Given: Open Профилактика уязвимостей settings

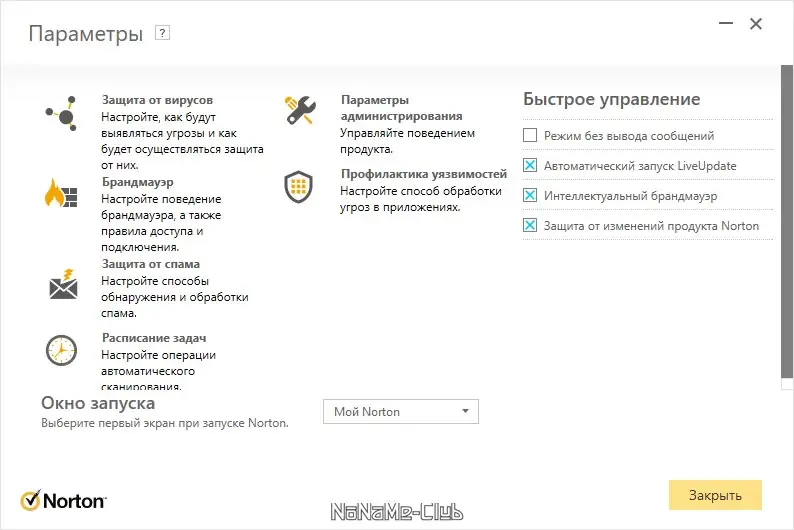Looking at the screenshot, I should pyautogui.click(x=423, y=174).
